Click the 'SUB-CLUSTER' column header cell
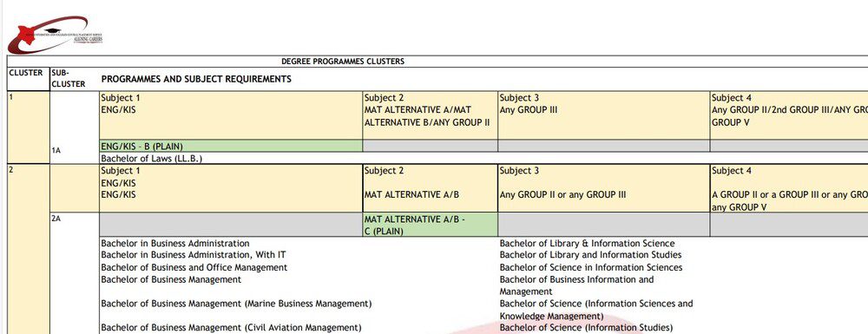The height and width of the screenshot is (334, 868). click(x=74, y=79)
